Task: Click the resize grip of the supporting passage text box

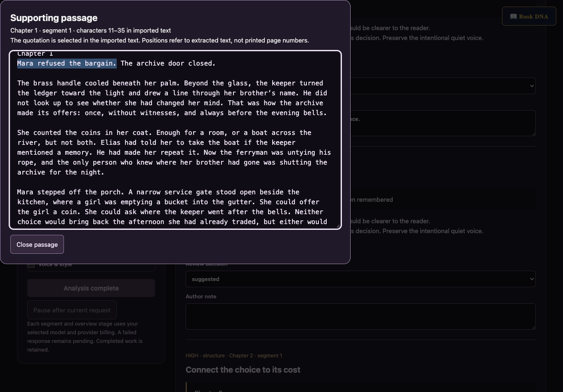Action: click(338, 225)
